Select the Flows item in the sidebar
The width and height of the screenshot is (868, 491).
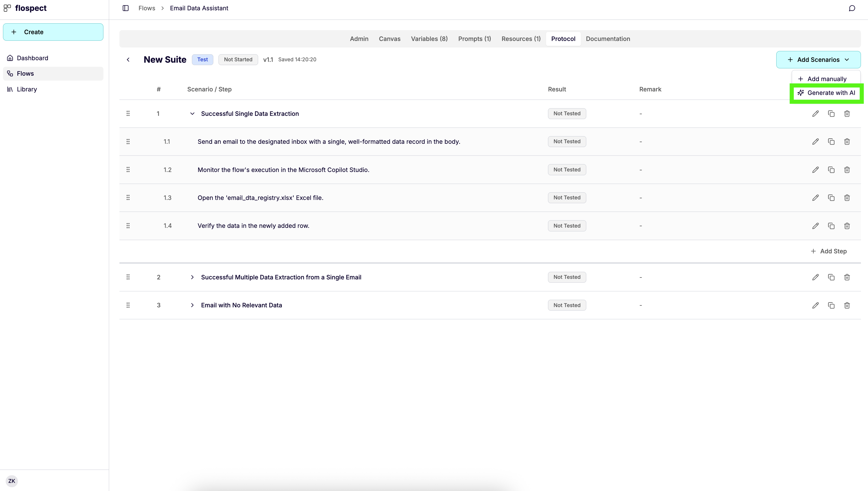(26, 73)
